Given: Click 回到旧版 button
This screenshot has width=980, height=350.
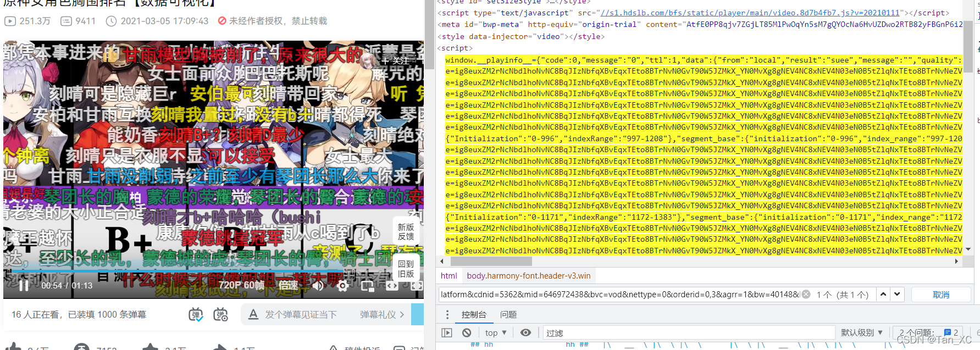Looking at the screenshot, I should tap(406, 269).
